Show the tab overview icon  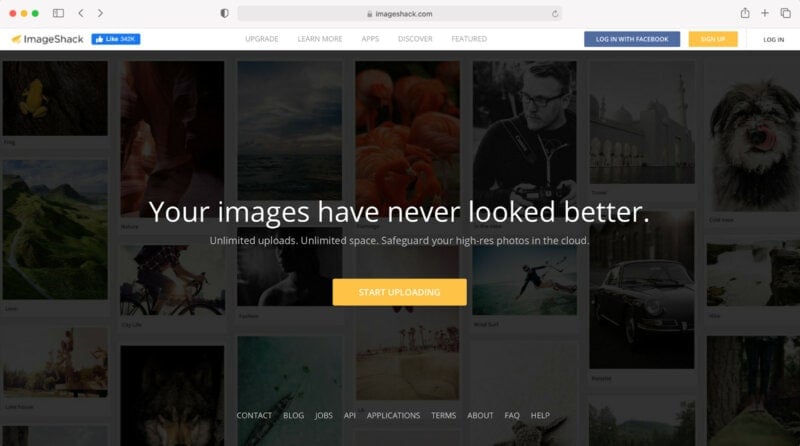tap(785, 13)
